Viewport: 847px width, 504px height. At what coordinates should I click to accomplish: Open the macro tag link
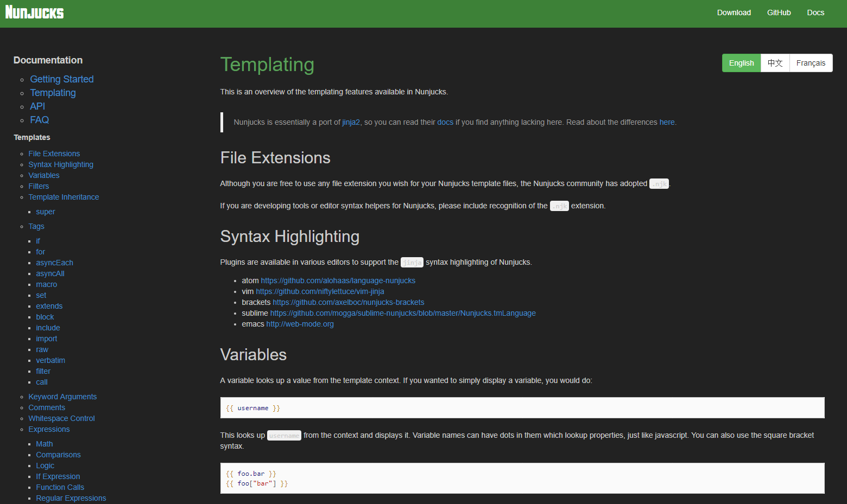click(x=47, y=284)
